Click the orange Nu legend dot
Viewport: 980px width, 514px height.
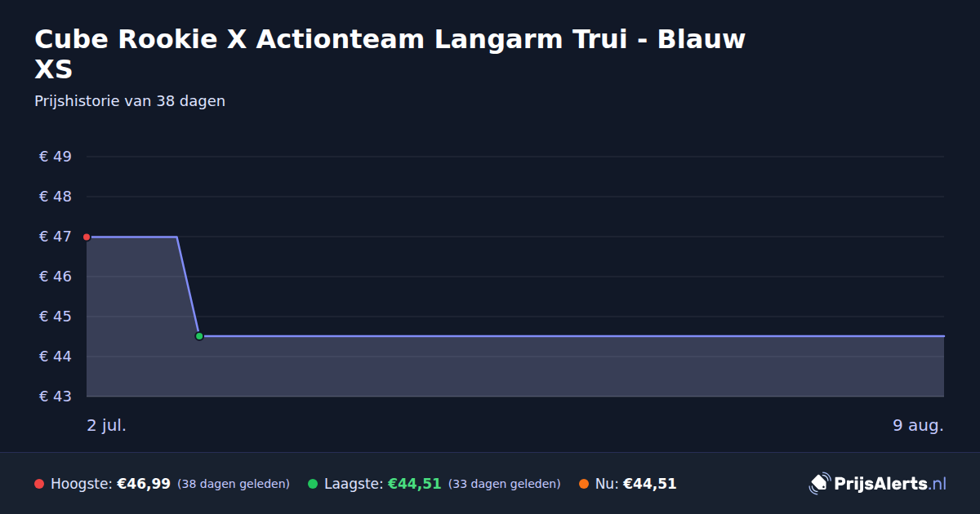coord(584,484)
